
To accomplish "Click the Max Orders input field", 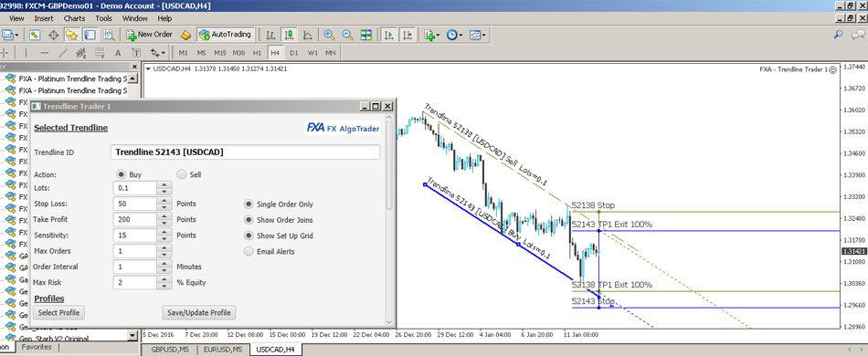I will pos(135,252).
